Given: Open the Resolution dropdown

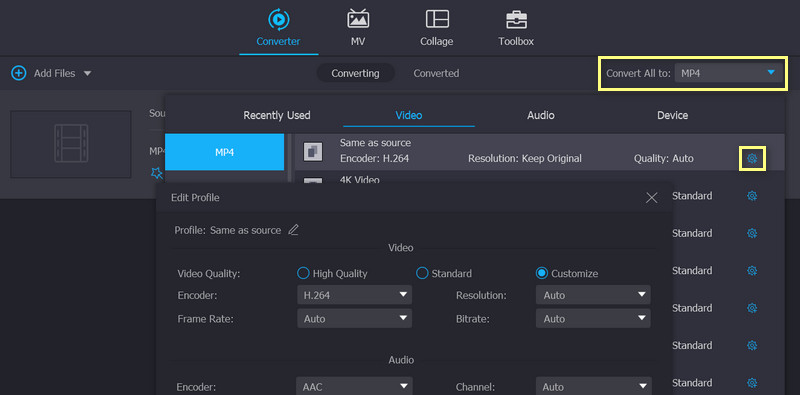Looking at the screenshot, I should (593, 295).
